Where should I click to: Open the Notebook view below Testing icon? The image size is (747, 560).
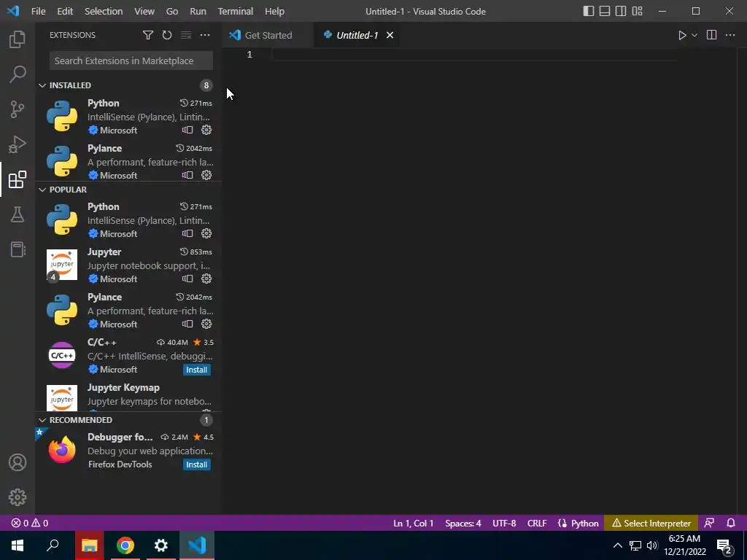[x=18, y=249]
